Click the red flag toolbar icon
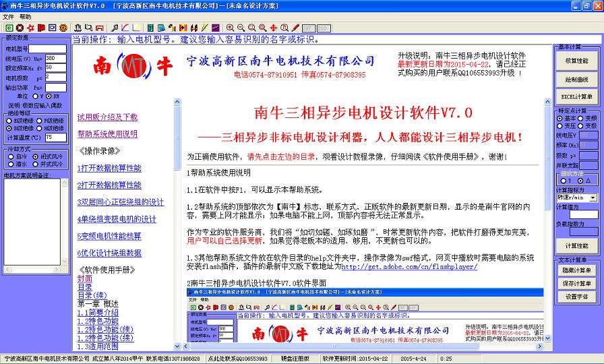The height and width of the screenshot is (364, 604). pos(41,28)
